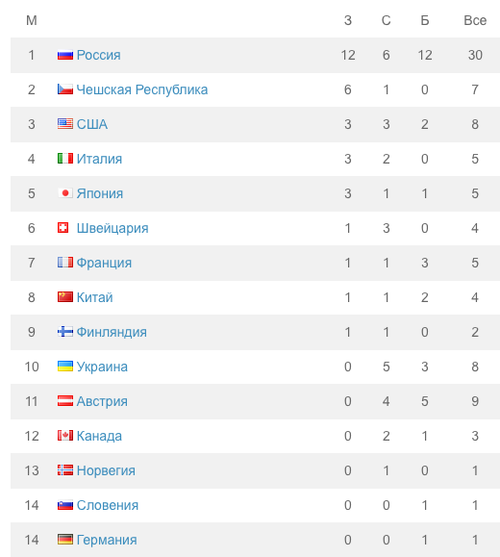Follow the Франция link

(x=104, y=263)
